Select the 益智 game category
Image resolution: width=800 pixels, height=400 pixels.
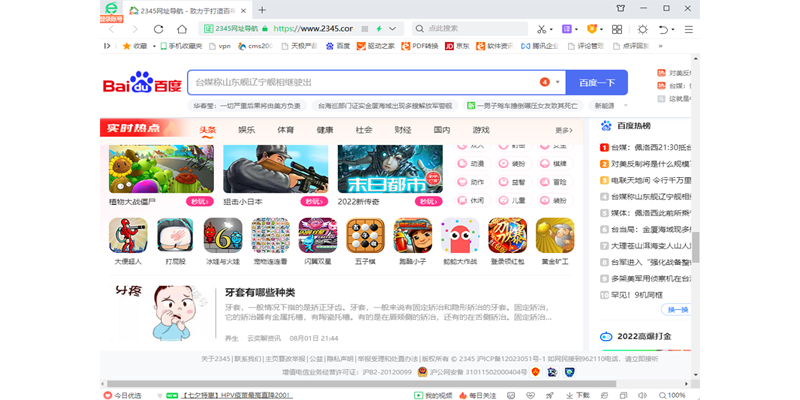[512, 182]
